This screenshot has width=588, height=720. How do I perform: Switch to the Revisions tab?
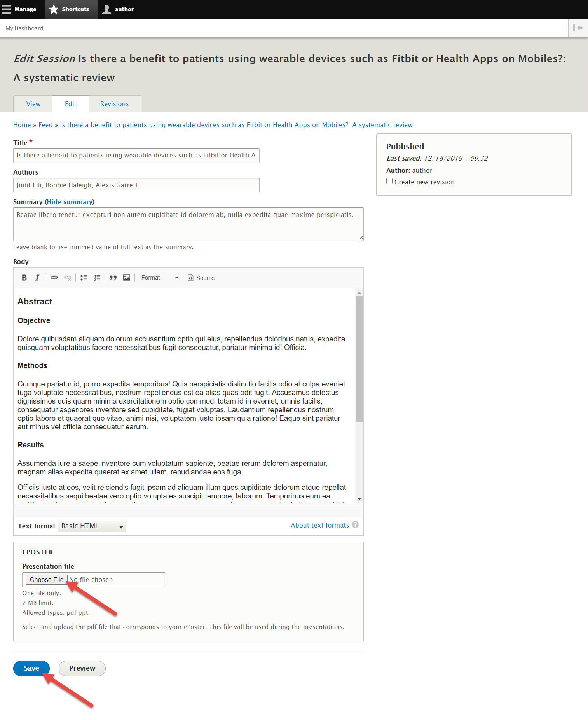coord(115,104)
